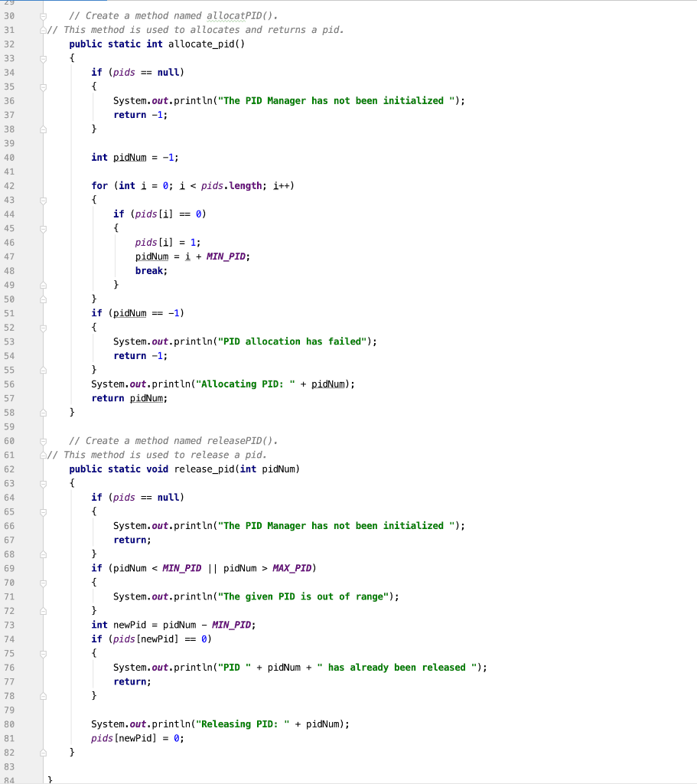This screenshot has width=697, height=784.
Task: Click the fold-end marker at line 58
Action: pos(43,412)
